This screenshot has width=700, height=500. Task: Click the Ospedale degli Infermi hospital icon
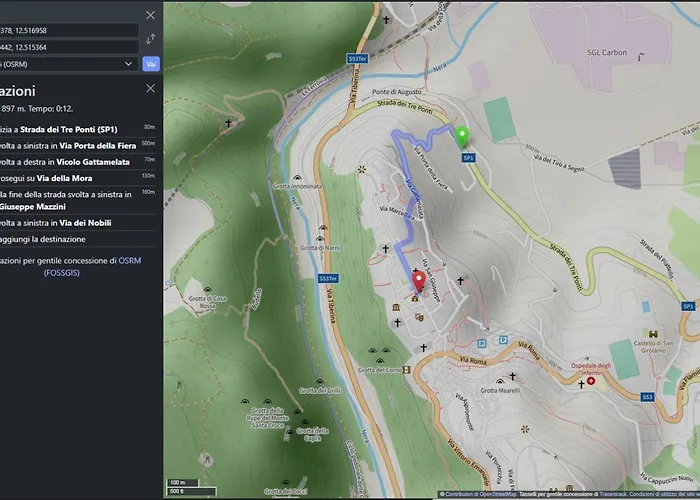pyautogui.click(x=590, y=382)
